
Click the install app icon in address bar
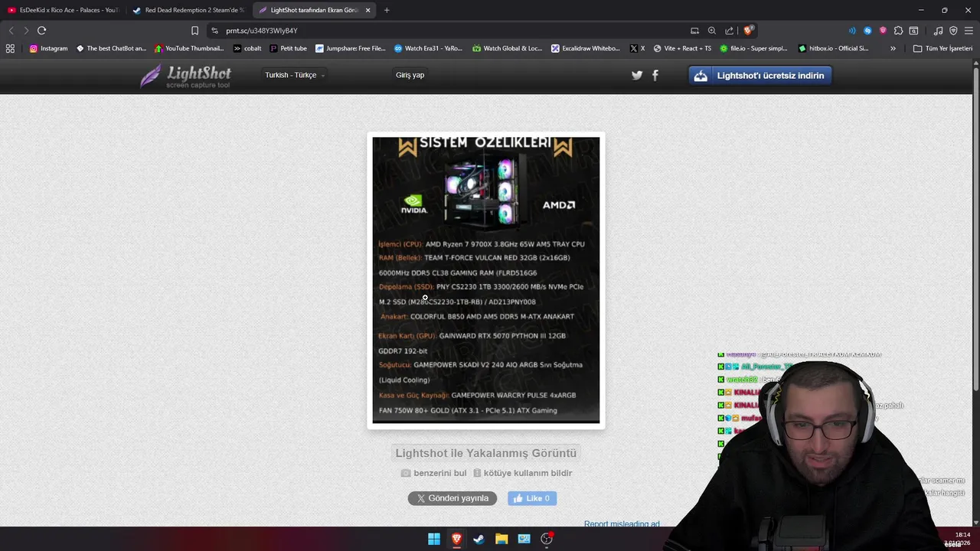(694, 31)
